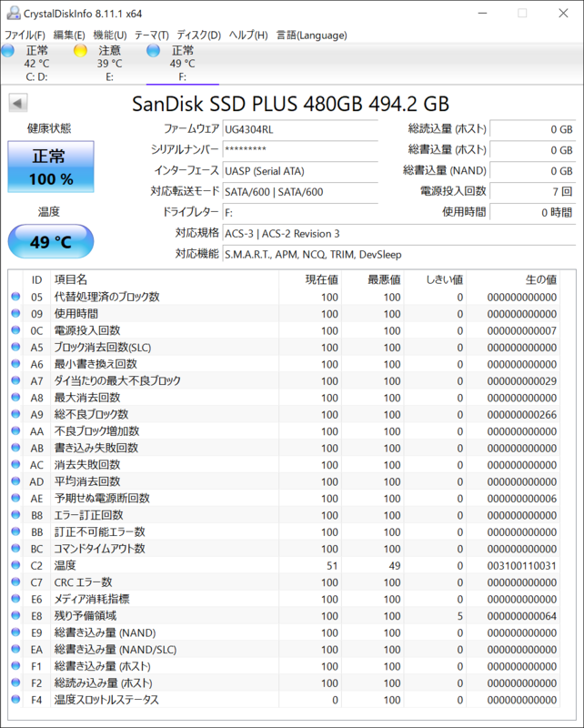Screen dimensions: 584x728
Task: Click the disk title SanDisk SSD PLUS 480GB
Action: pos(291,104)
